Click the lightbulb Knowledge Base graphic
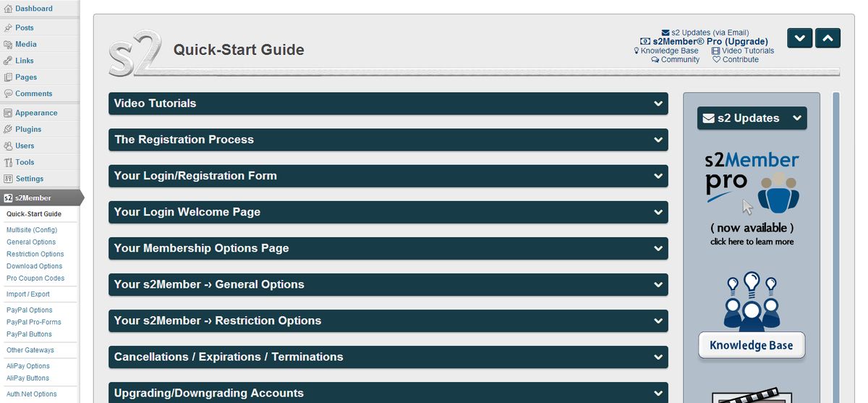This screenshot has width=868, height=403. tap(752, 300)
